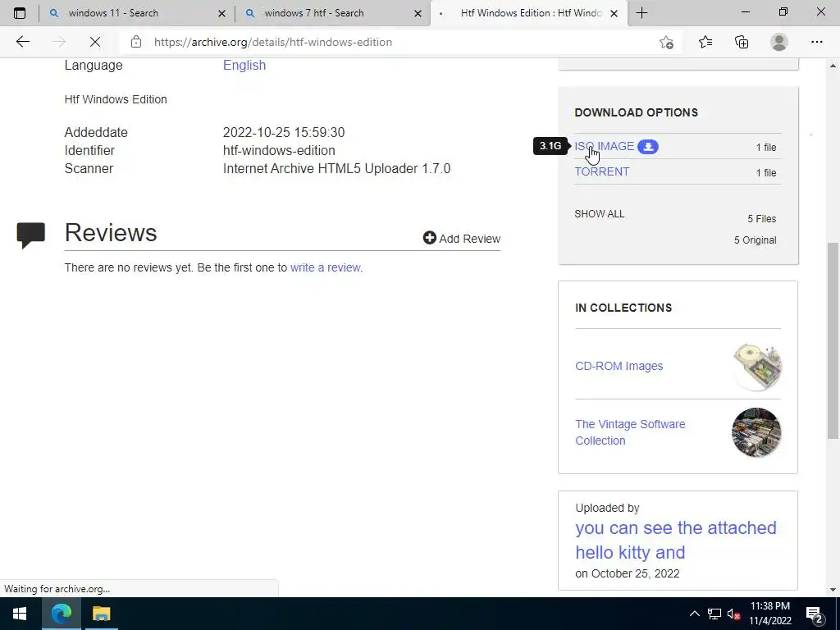
Task: Click the 5 Files count
Action: (x=761, y=218)
